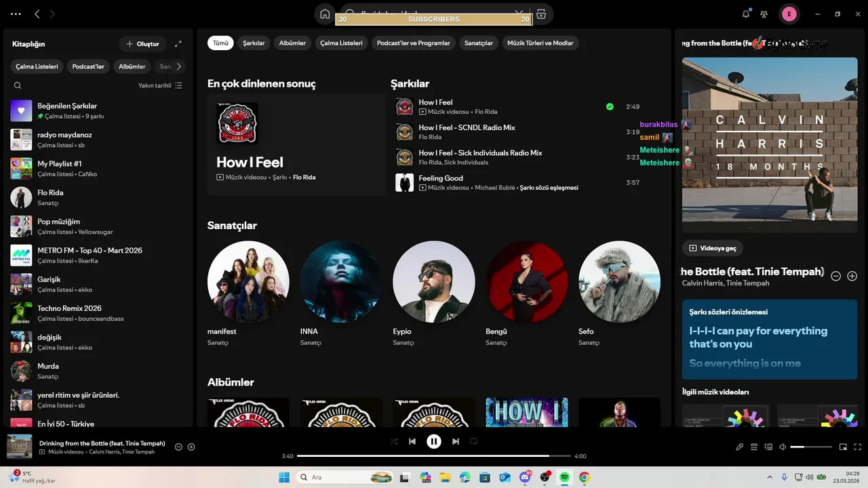Open Discord in the taskbar

(525, 477)
